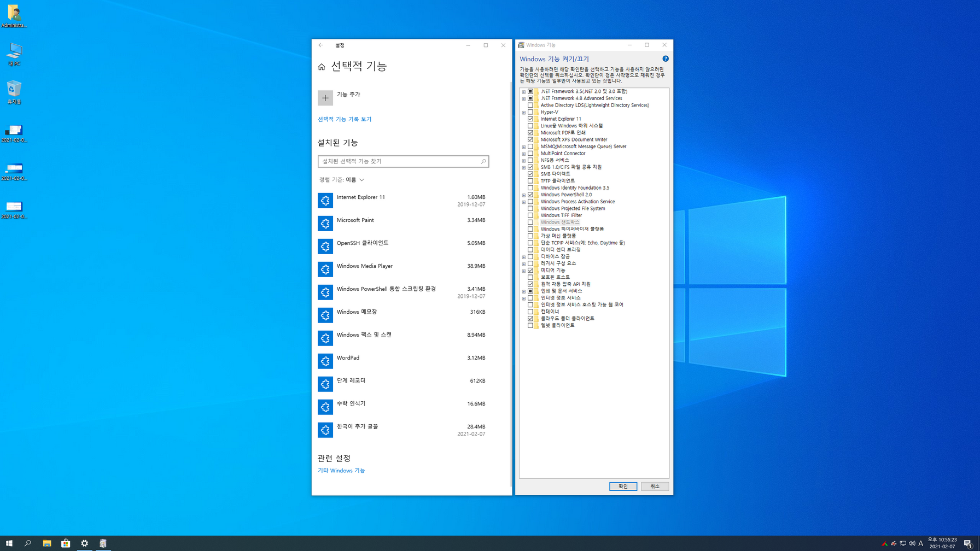Click the home icon beside 선택적 기능
980x551 pixels.
[322, 67]
